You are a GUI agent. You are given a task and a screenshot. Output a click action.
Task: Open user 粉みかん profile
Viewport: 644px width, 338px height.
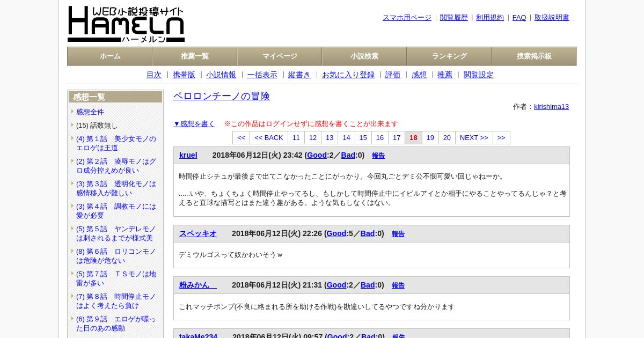pyautogui.click(x=198, y=285)
